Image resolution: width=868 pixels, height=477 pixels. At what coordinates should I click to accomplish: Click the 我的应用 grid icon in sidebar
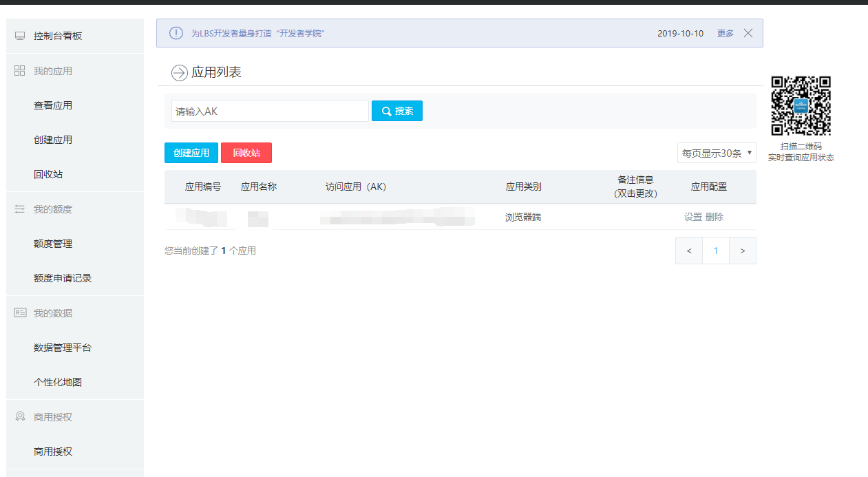click(x=20, y=70)
